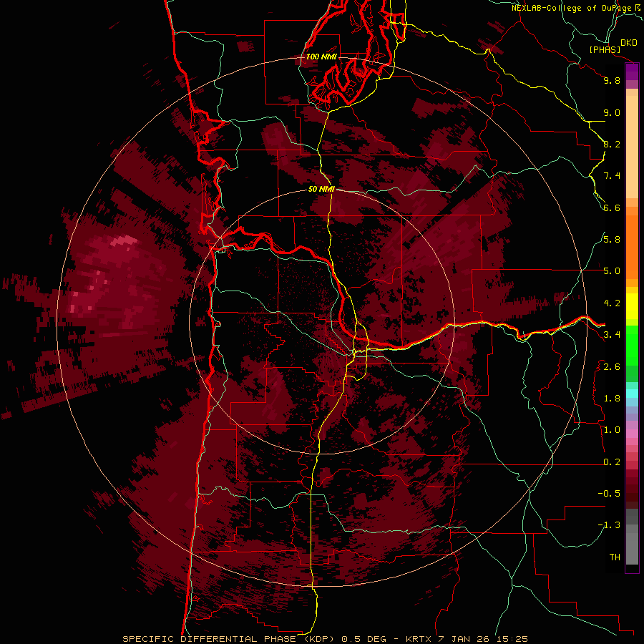Select the 50 NMI range ring label
This screenshot has width=644, height=644.
coord(321,190)
